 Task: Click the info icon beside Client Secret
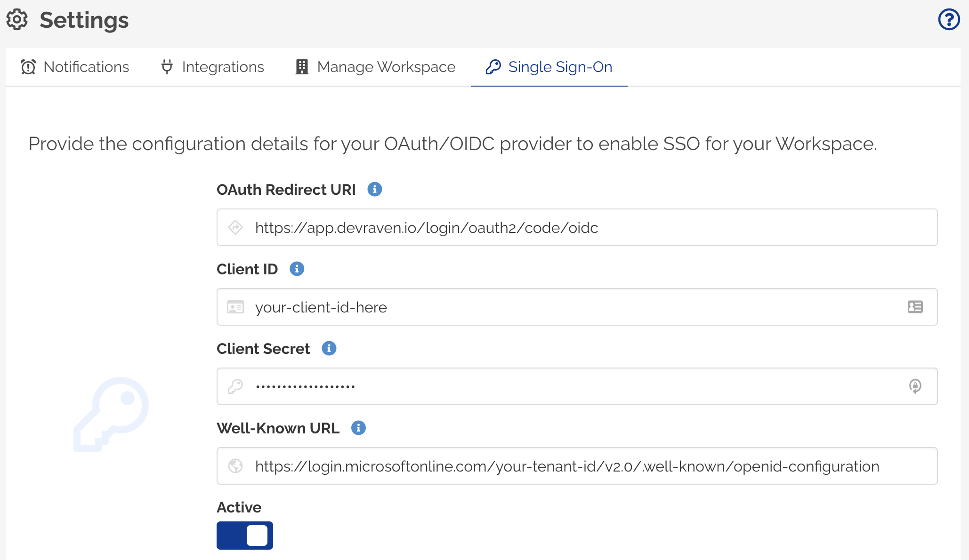(329, 348)
